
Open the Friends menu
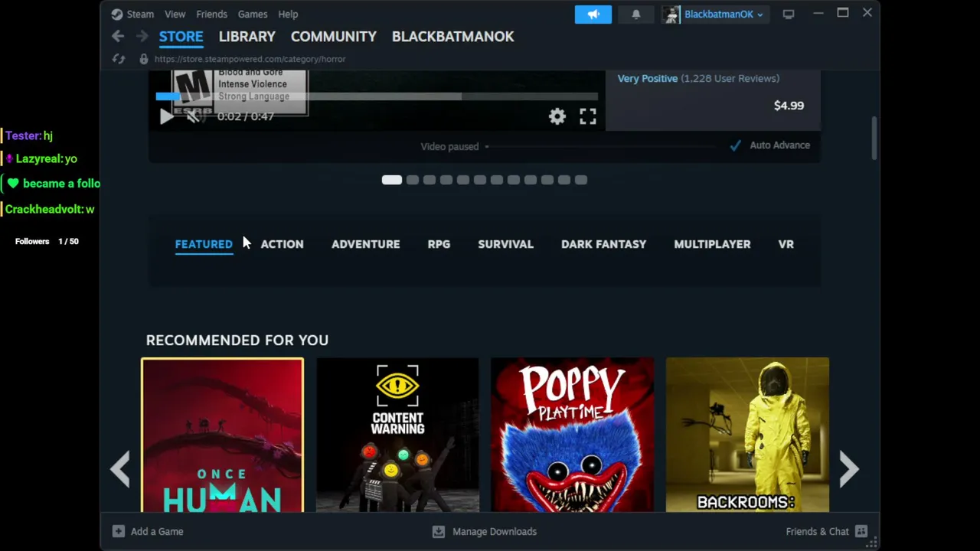pyautogui.click(x=211, y=14)
